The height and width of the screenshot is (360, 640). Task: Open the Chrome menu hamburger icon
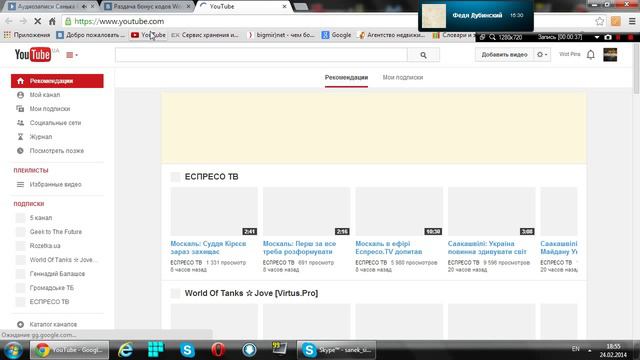coord(632,21)
